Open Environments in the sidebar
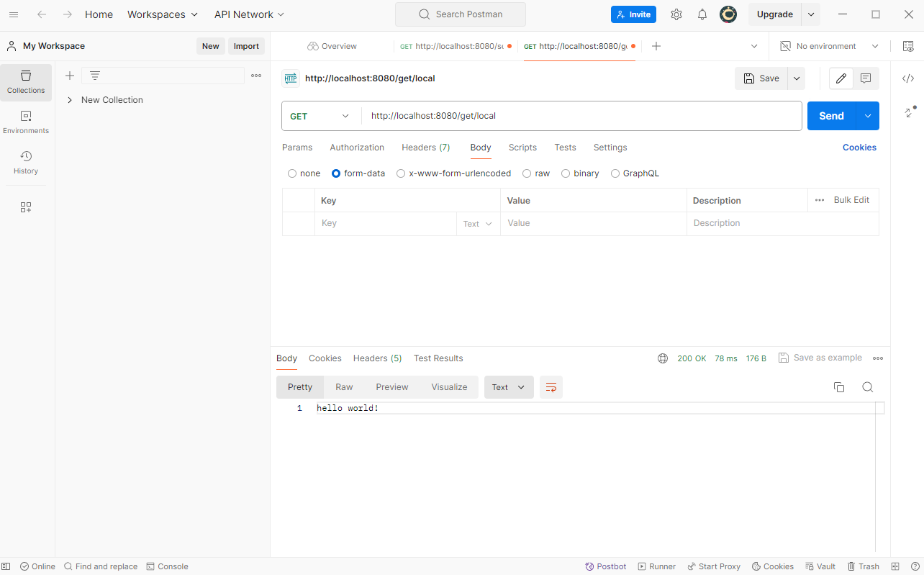Screen dimensions: 924x575 click(x=26, y=122)
